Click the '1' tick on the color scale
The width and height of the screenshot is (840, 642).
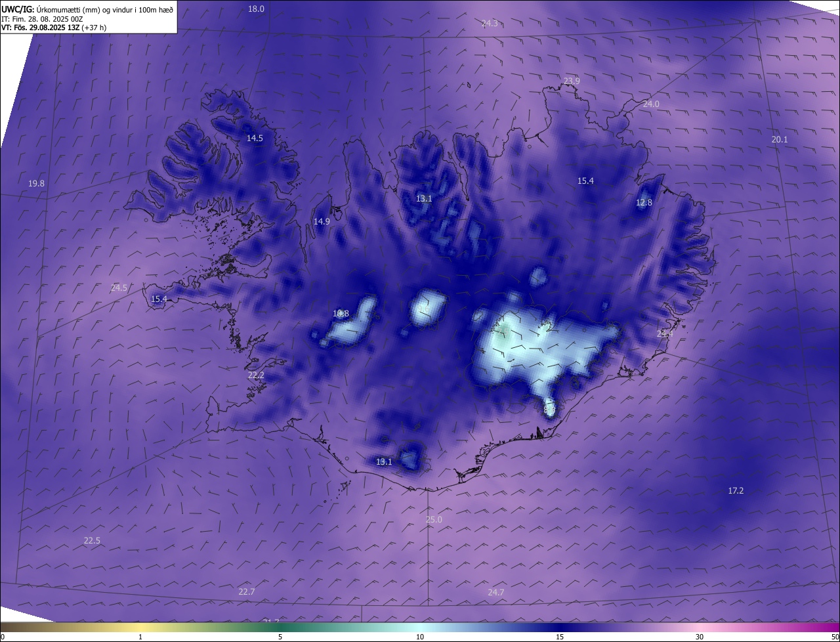[x=140, y=637]
